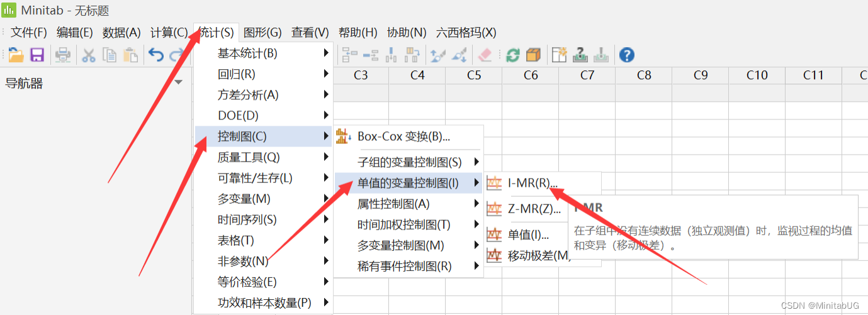The image size is (868, 315).
Task: Expand the 方差分析(A) submenu
Action: (x=263, y=94)
